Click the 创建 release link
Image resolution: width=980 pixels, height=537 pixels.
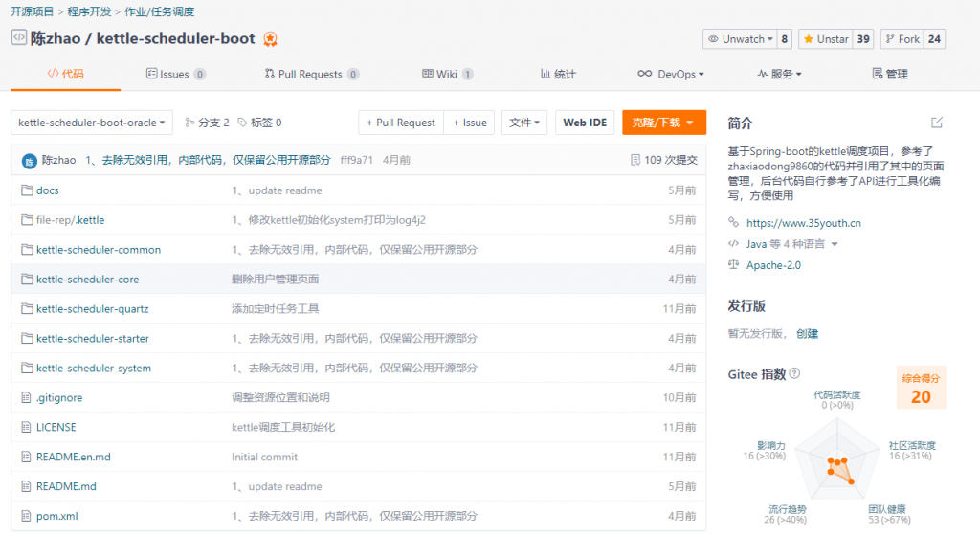807,333
